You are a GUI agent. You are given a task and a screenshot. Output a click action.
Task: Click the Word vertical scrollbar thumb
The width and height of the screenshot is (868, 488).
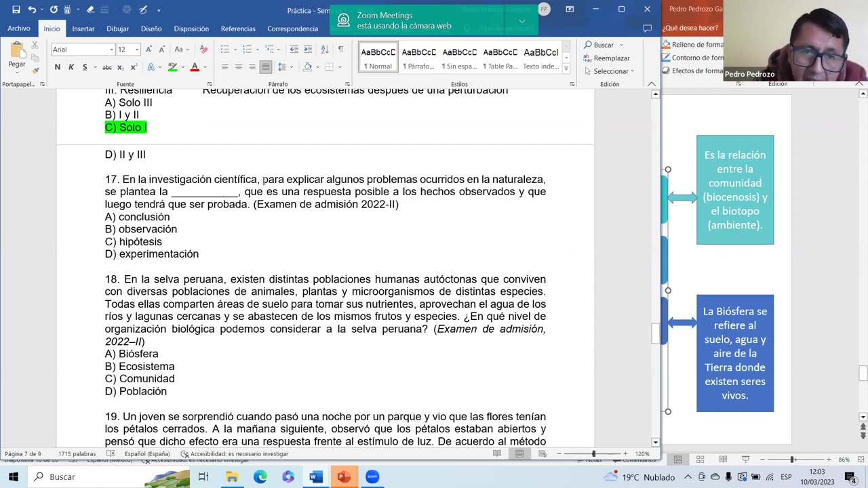pos(655,333)
